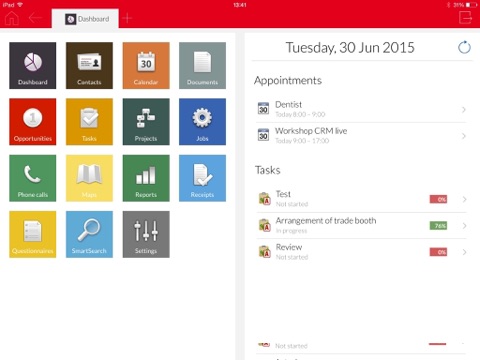Expand the Test task chevron
The width and height of the screenshot is (480, 360).
[x=464, y=199]
